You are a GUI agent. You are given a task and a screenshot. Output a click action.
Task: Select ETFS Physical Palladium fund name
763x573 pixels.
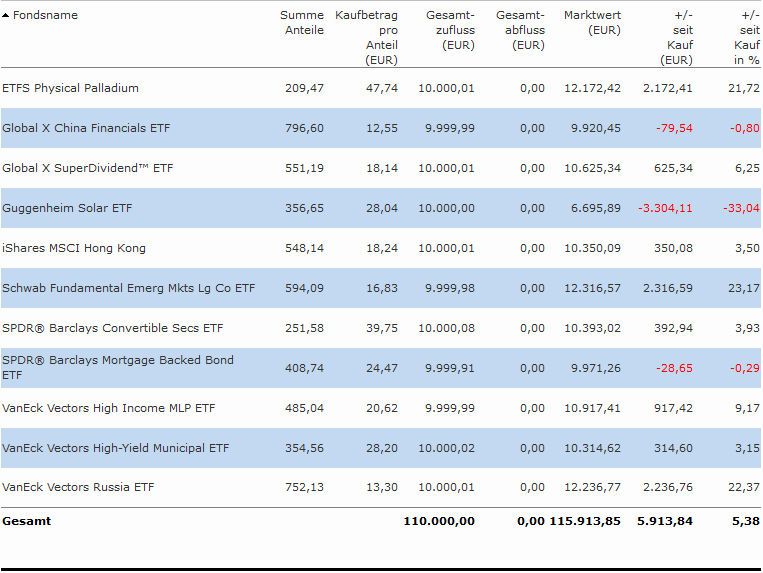pos(71,88)
